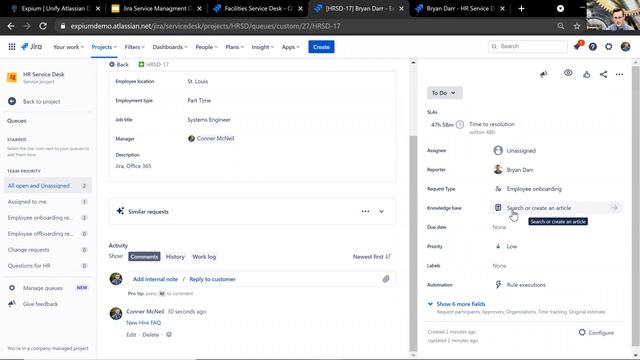Open the Change requests queue
Image resolution: width=640 pixels, height=360 pixels.
[48, 250]
